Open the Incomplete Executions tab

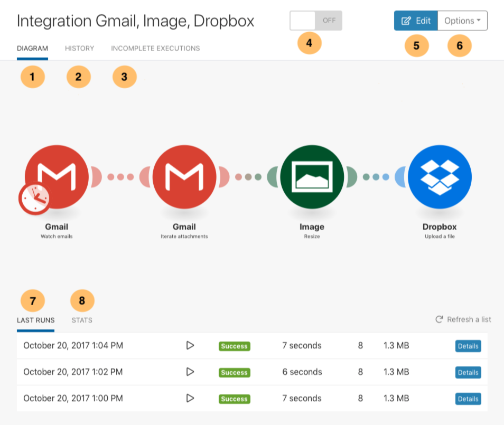(155, 49)
